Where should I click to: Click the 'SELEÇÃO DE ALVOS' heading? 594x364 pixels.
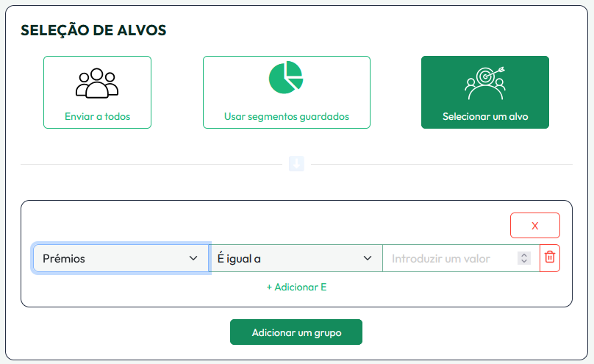coord(93,30)
